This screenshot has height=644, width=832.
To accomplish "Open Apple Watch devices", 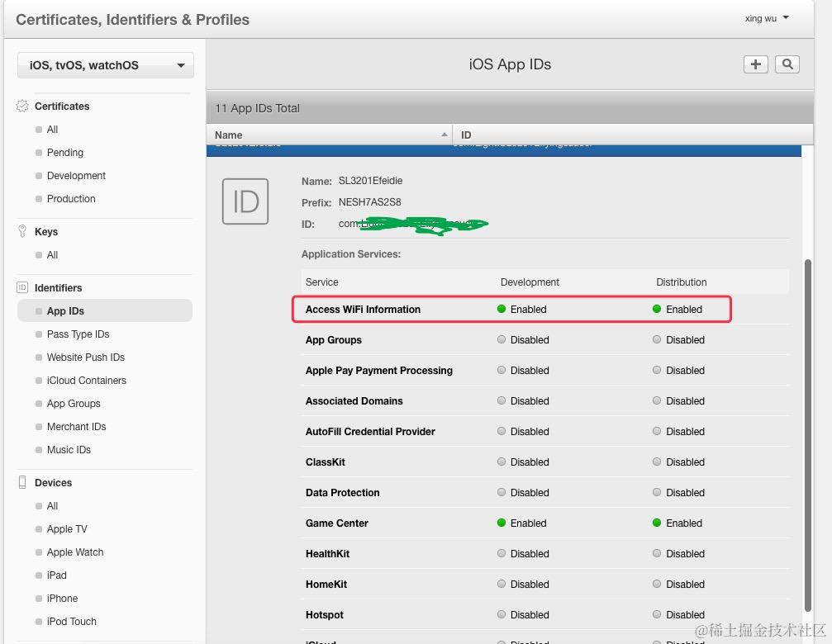I will pos(75,552).
